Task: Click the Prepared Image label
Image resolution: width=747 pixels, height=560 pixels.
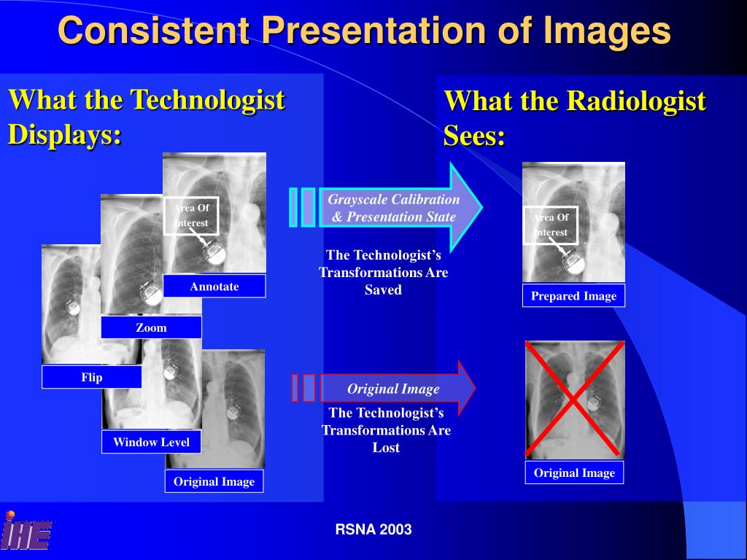Action: [x=573, y=296]
